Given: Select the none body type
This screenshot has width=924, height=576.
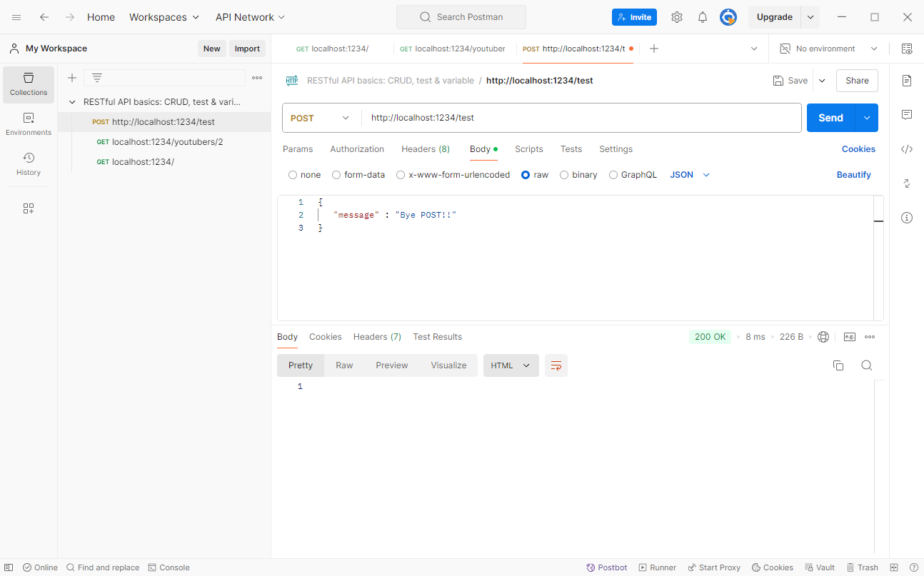Looking at the screenshot, I should [x=293, y=175].
